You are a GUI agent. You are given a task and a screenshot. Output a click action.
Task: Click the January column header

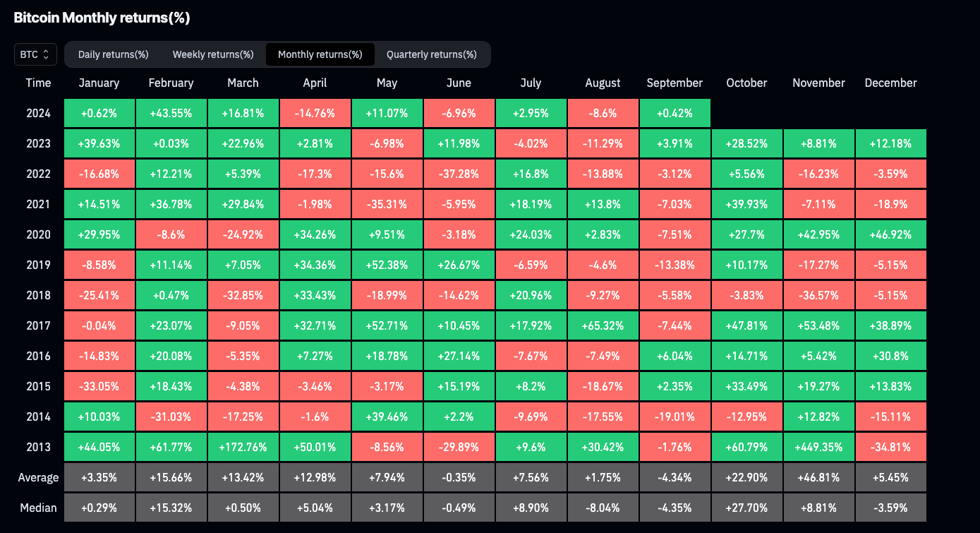[99, 83]
